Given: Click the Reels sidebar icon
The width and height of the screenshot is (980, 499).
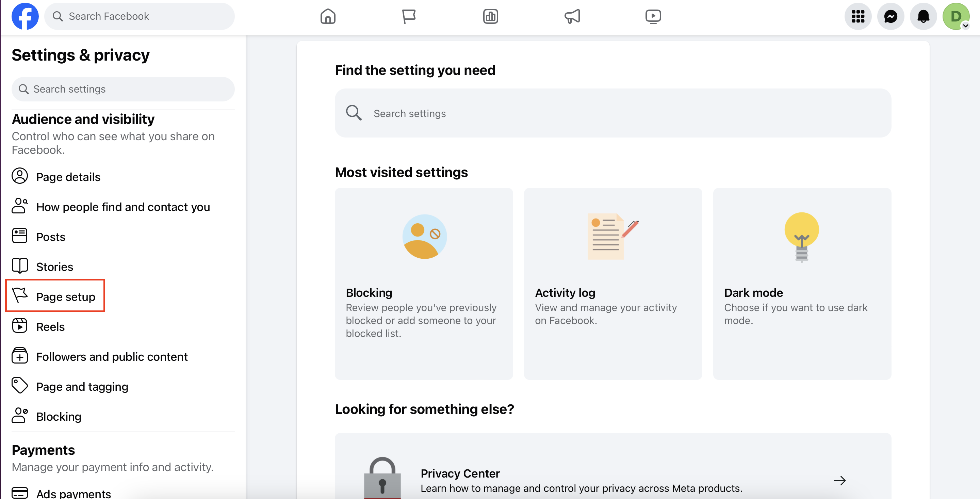Looking at the screenshot, I should (x=20, y=325).
